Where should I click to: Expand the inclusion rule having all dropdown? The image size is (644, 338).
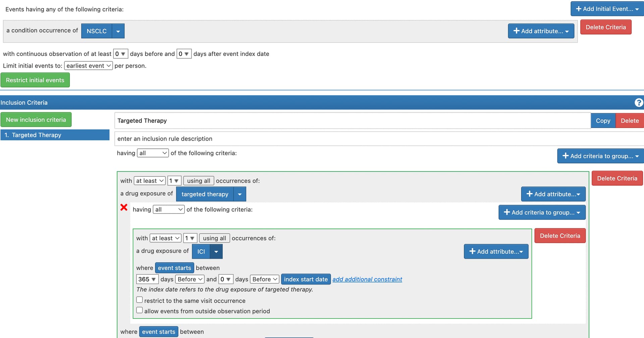click(153, 153)
